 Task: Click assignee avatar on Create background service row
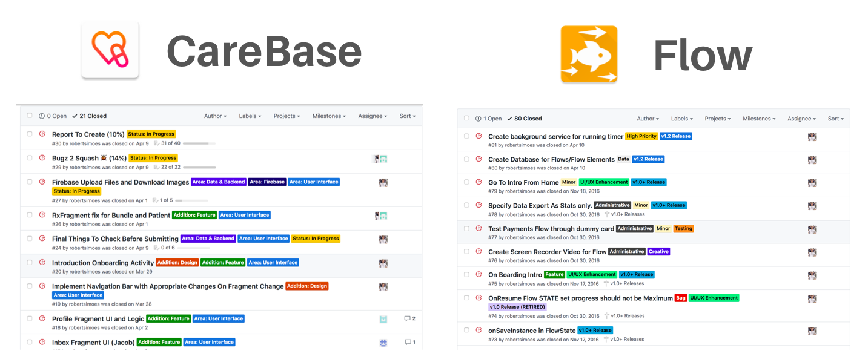coord(812,137)
